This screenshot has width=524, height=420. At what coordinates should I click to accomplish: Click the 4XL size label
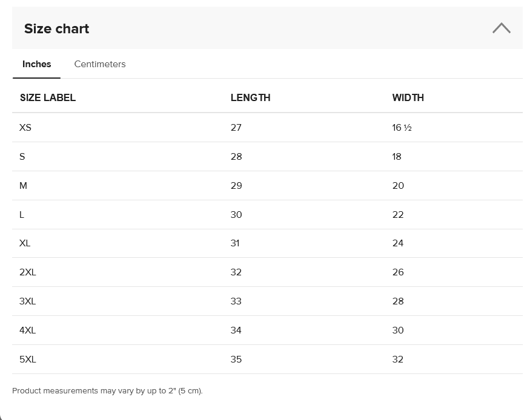pyautogui.click(x=28, y=330)
